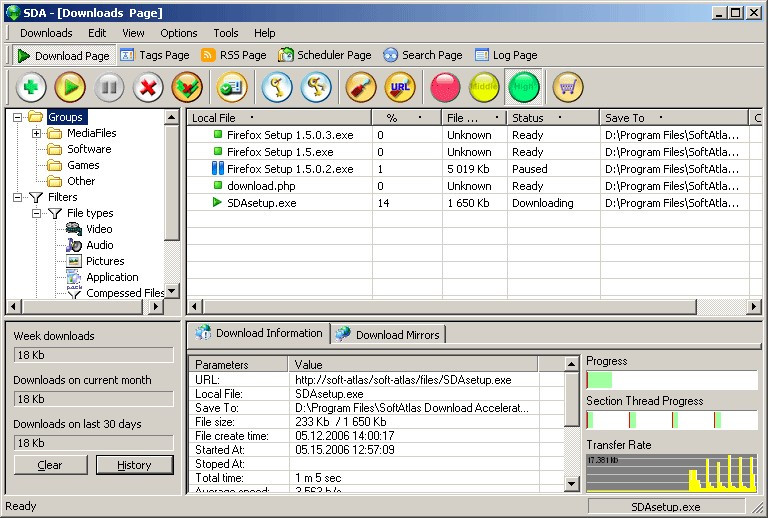Delete download with the red X icon
Viewport: 768px width, 518px height.
(148, 87)
